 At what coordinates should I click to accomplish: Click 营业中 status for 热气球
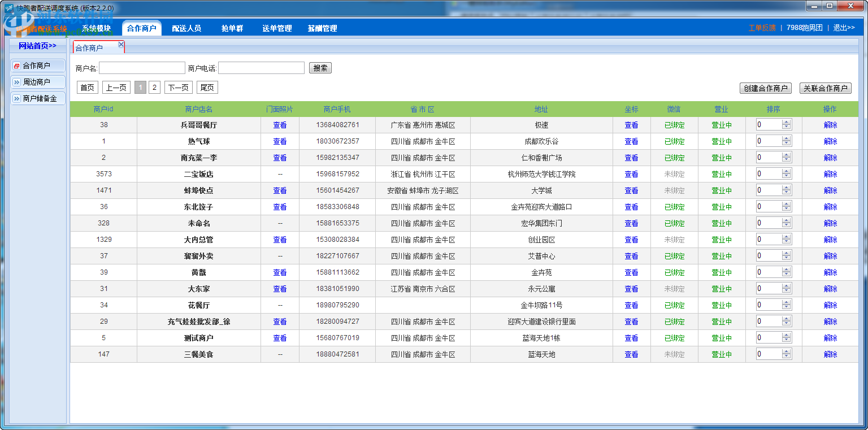click(x=722, y=141)
